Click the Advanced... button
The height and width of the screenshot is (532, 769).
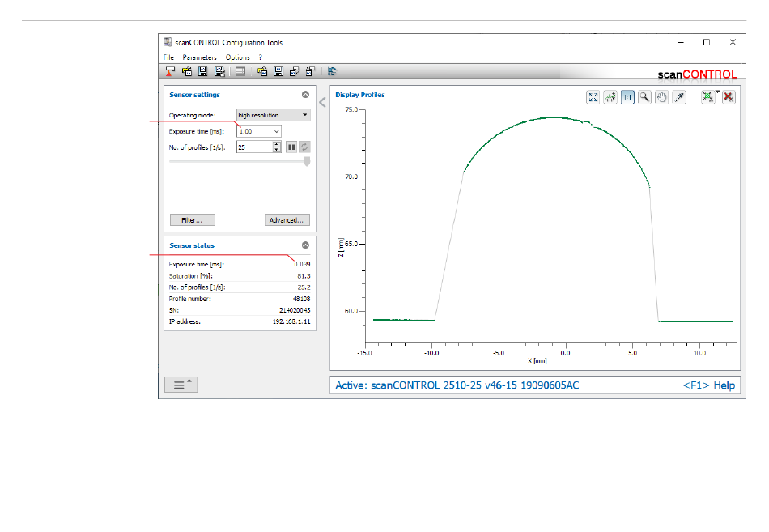[x=287, y=219]
